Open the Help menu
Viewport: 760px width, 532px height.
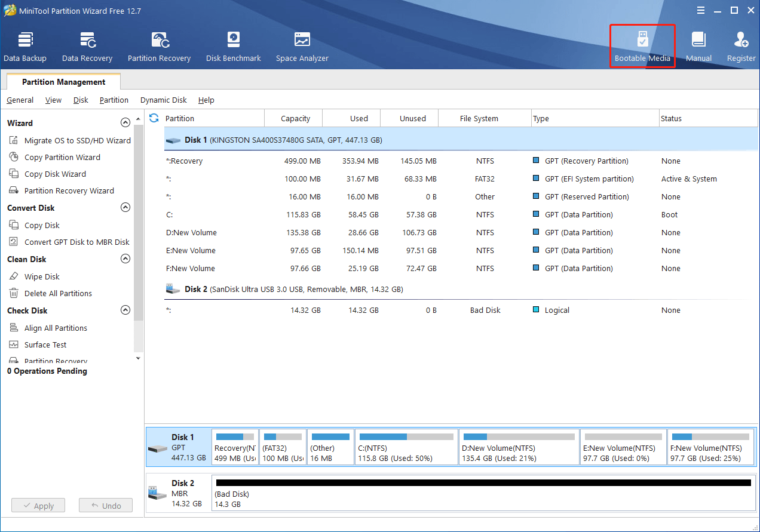[206, 100]
